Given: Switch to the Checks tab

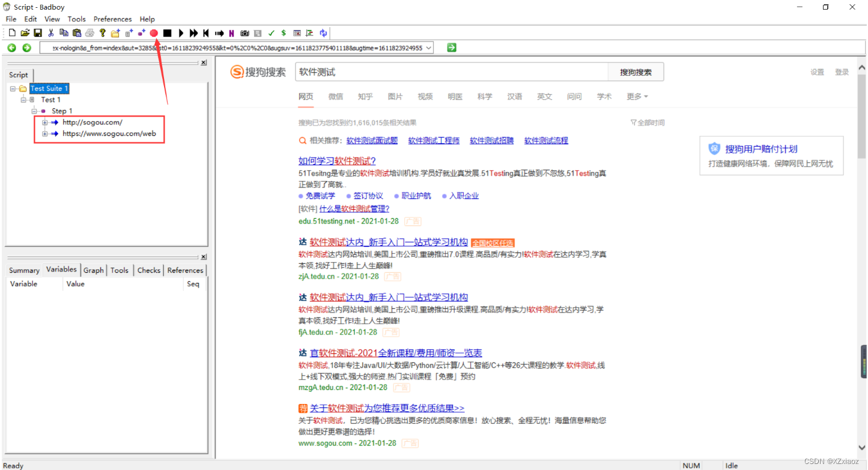Looking at the screenshot, I should tap(149, 270).
